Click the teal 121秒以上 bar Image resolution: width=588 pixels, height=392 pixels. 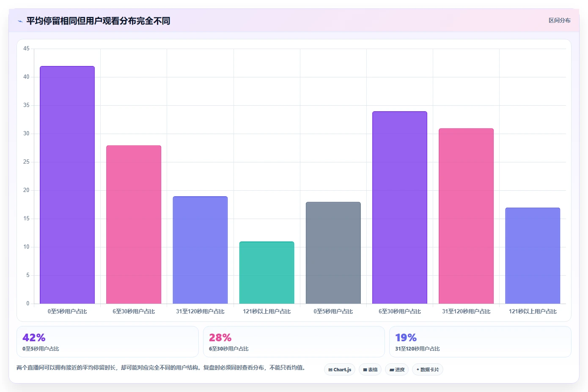tap(267, 273)
